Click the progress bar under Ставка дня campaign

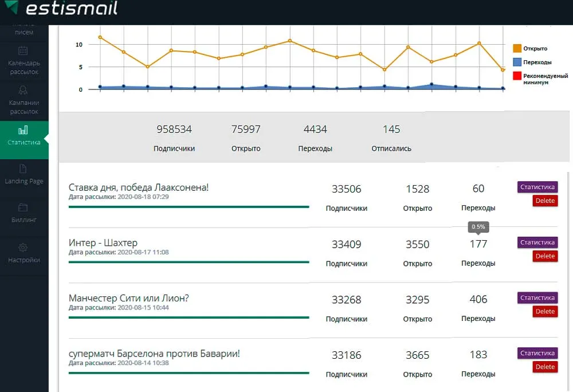[x=189, y=206]
